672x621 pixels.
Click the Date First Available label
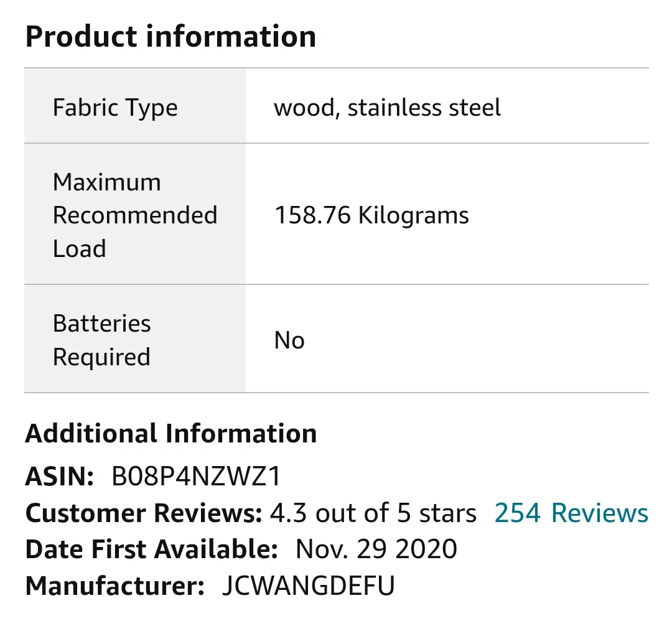(152, 549)
